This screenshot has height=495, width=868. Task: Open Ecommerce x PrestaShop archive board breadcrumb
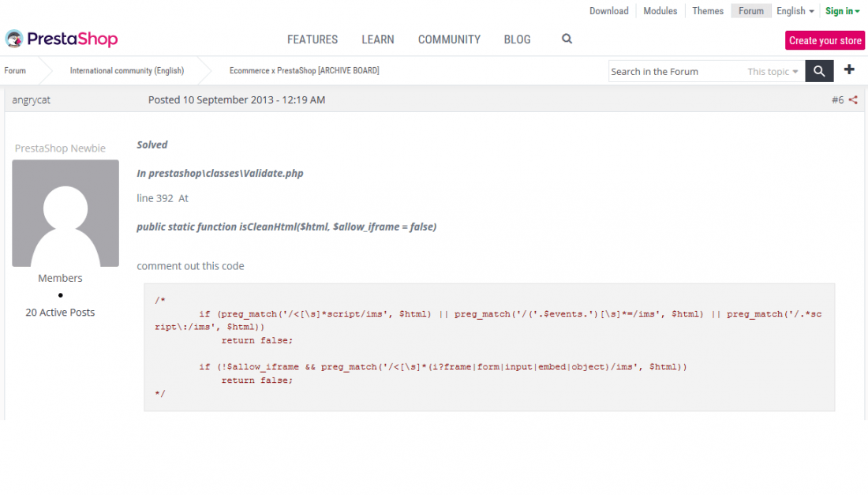(304, 71)
